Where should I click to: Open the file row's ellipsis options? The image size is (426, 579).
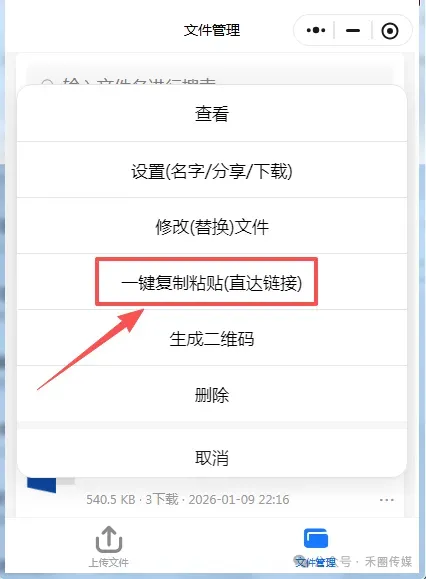(387, 500)
